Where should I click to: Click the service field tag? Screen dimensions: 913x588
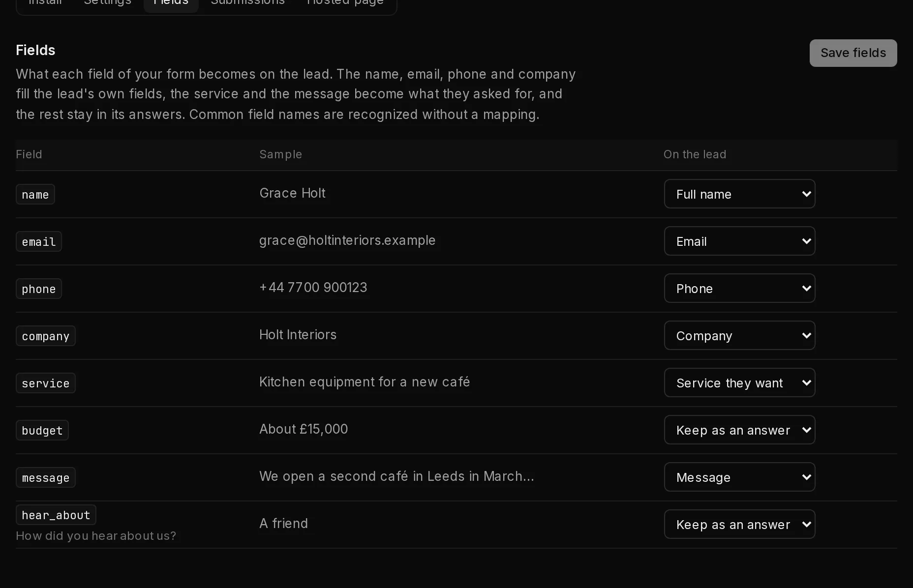point(46,383)
